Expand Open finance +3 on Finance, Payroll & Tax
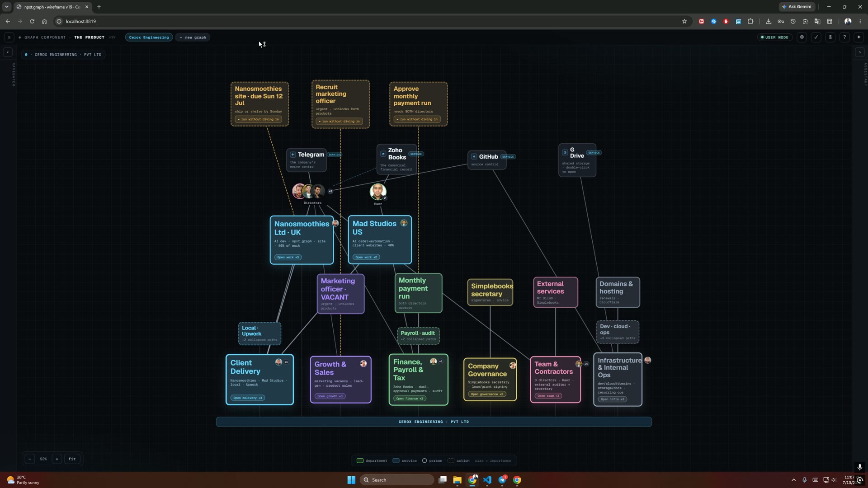868x488 pixels. point(410,399)
